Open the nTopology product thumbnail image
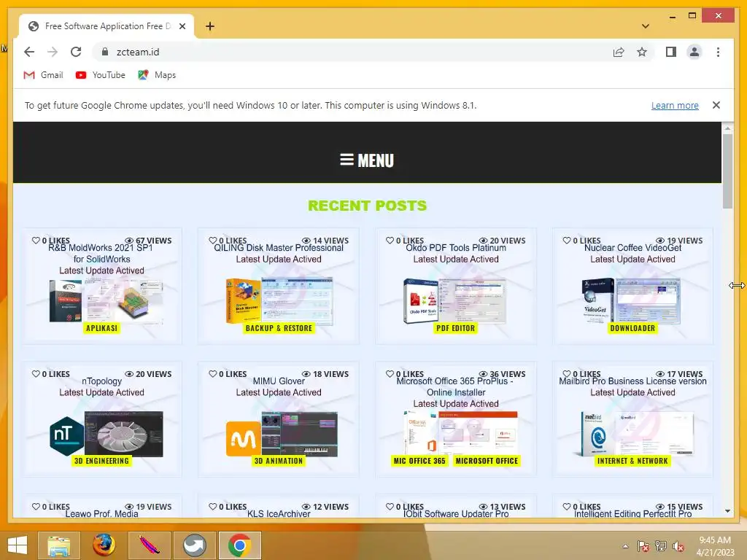Viewport: 747px width, 560px height. tap(106, 435)
